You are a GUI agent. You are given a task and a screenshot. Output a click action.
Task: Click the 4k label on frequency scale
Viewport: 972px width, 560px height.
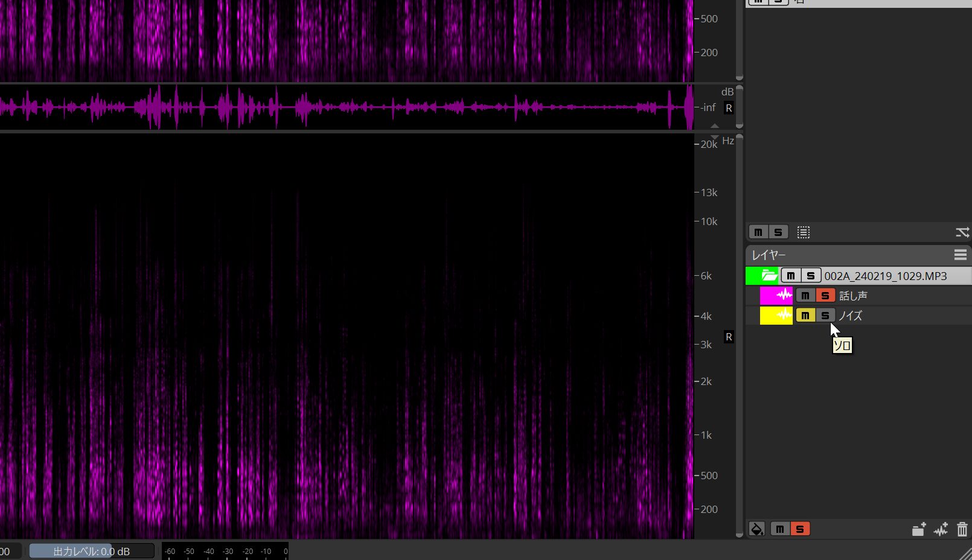pyautogui.click(x=706, y=316)
